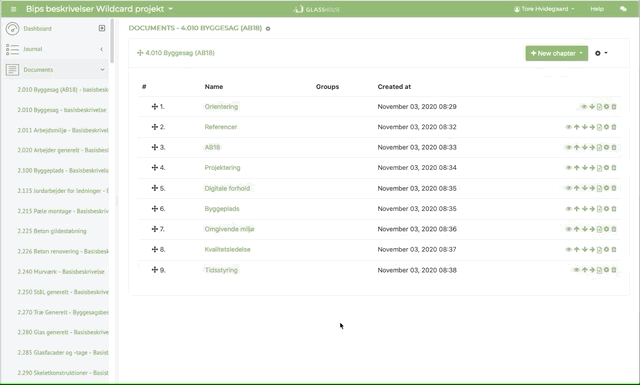The image size is (640, 385).
Task: Toggle visibility eye for Projektering
Action: point(569,168)
